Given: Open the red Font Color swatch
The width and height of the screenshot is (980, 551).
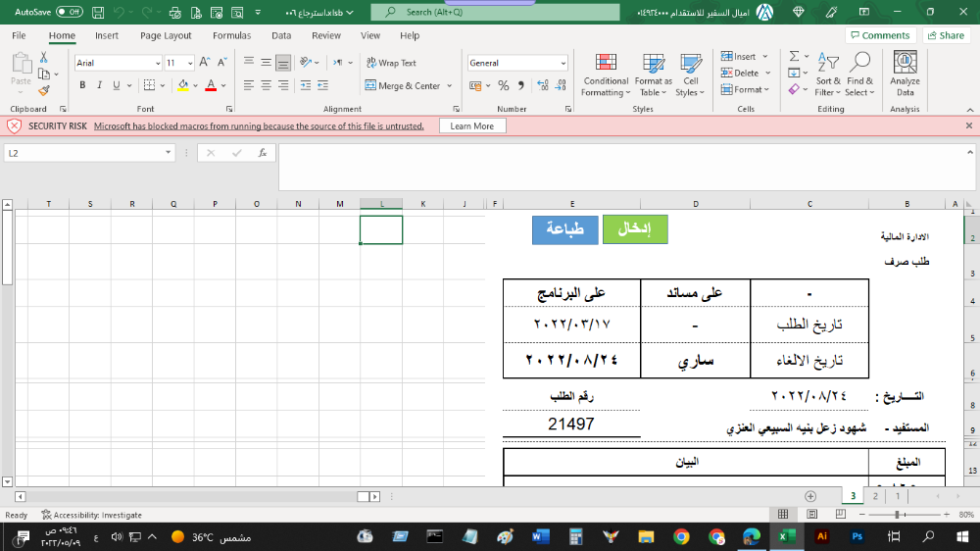Looking at the screenshot, I should click(210, 85).
